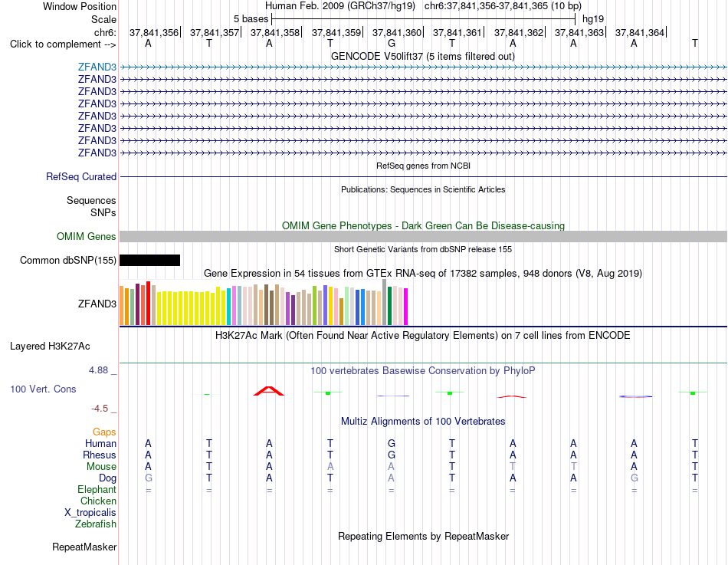The width and height of the screenshot is (728, 565).
Task: Click the Layered H3K27Ac track label
Action: click(x=50, y=347)
